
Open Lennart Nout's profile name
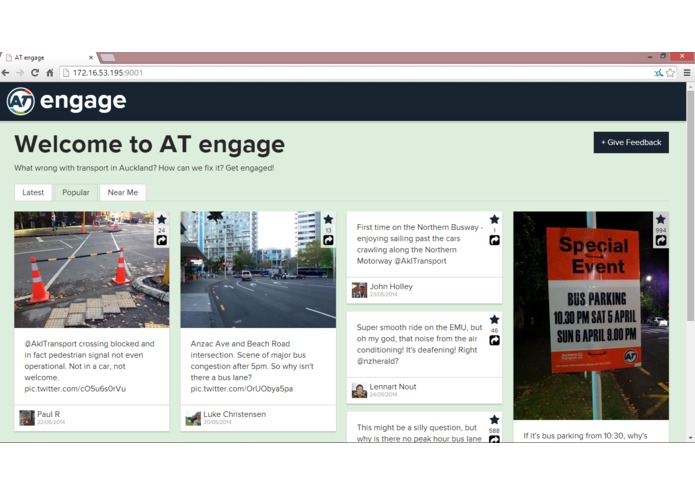393,387
